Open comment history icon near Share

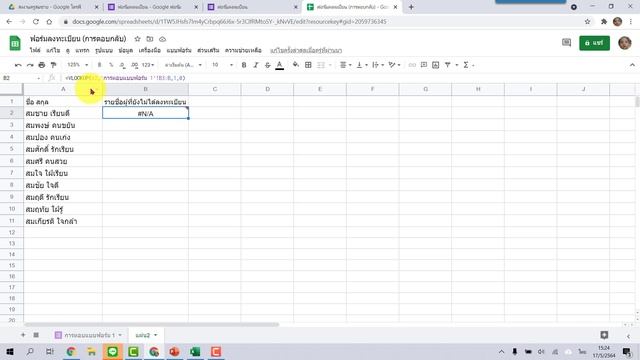point(566,43)
